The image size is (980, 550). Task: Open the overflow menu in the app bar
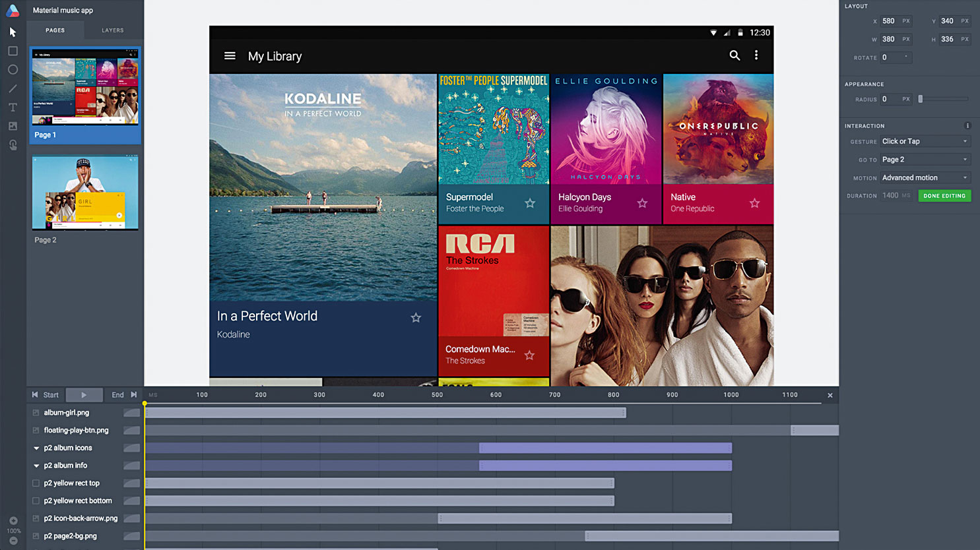pyautogui.click(x=756, y=55)
